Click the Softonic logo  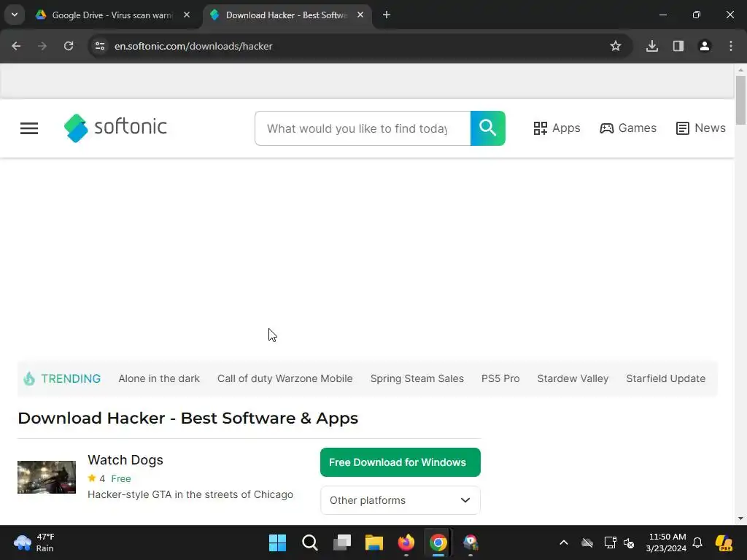[x=115, y=128]
